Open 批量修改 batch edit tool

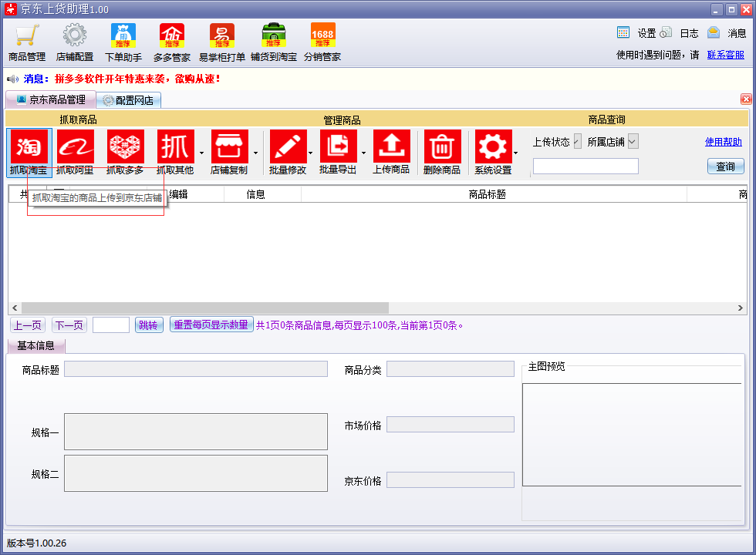coord(288,153)
